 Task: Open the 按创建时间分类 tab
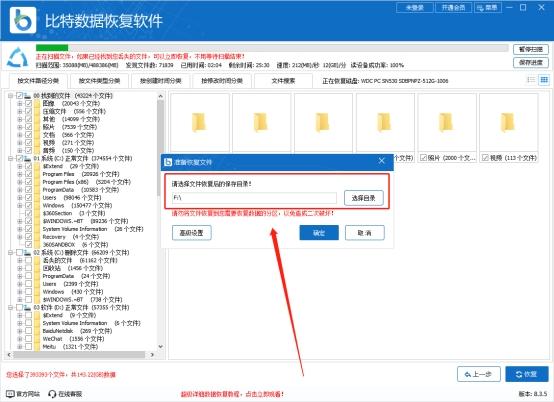pos(161,81)
